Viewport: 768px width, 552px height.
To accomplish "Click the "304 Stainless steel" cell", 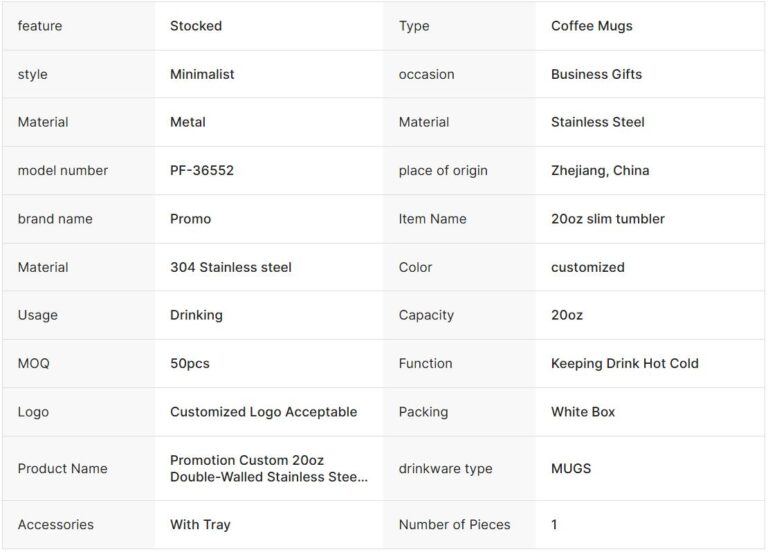I will click(x=230, y=267).
